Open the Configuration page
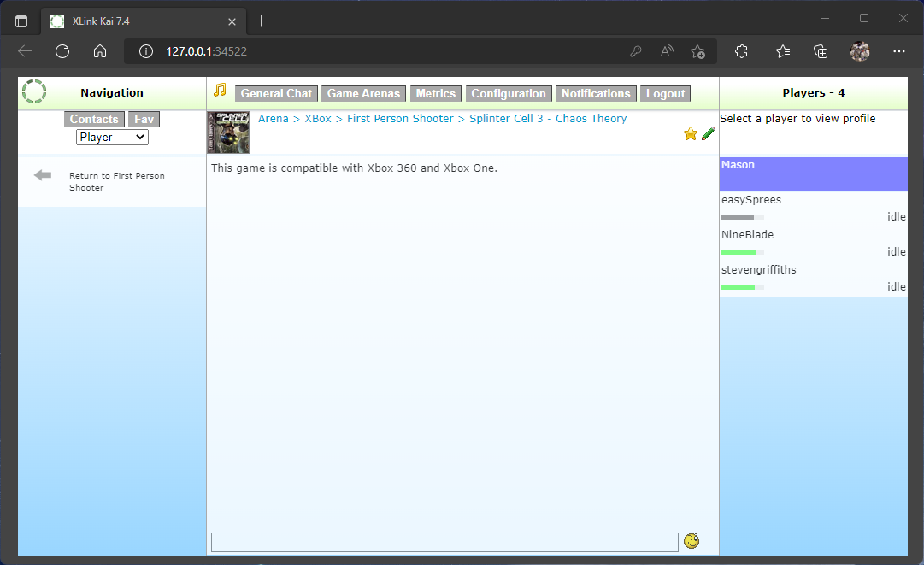This screenshot has height=565, width=924. 509,94
